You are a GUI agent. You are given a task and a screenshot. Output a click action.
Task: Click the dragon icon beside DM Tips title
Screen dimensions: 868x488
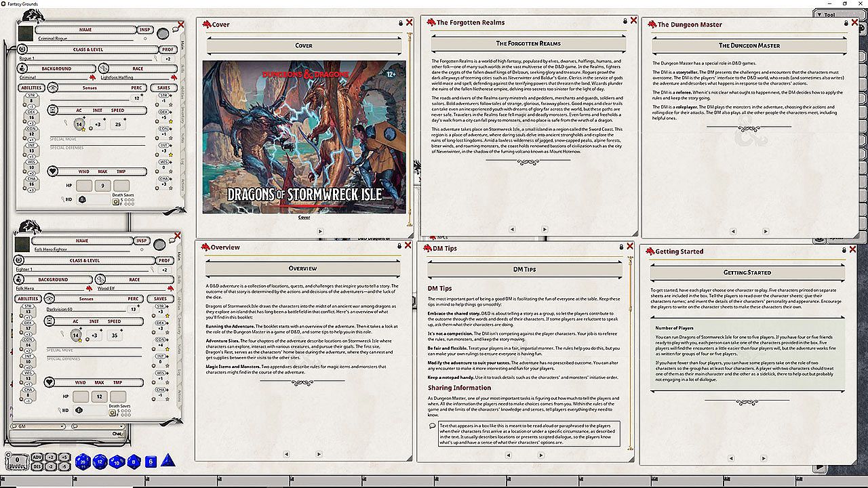point(428,248)
